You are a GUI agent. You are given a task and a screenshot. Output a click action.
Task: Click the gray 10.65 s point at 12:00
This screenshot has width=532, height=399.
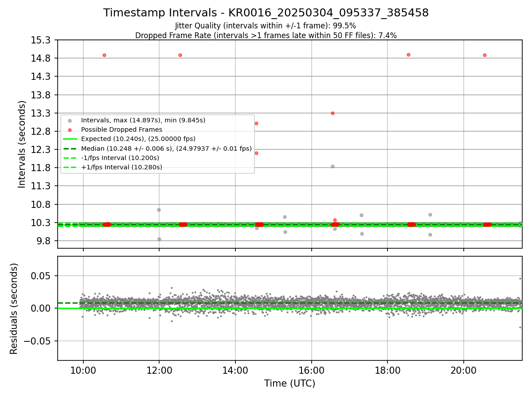[x=159, y=210]
